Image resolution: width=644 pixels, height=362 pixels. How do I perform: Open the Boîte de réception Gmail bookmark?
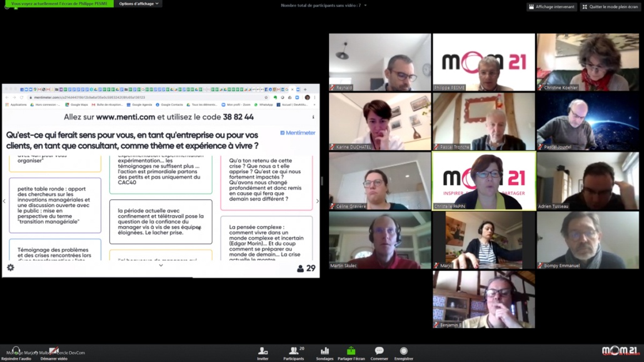click(107, 105)
